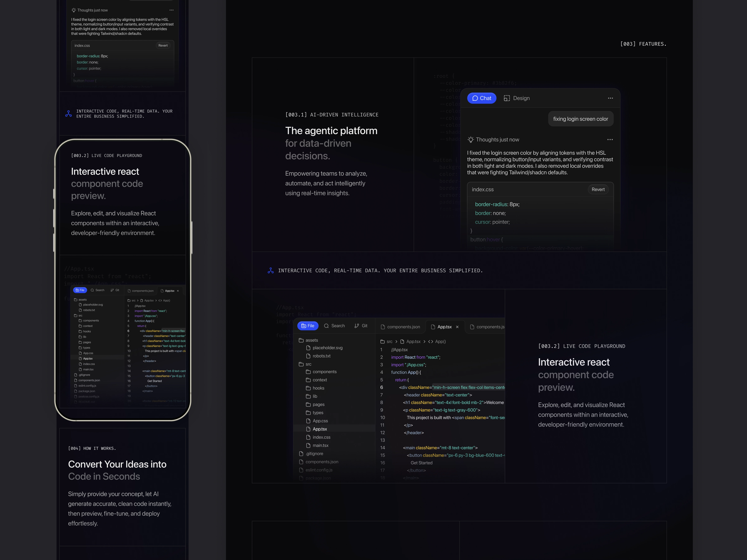Open index.css in the large file tree
This screenshot has width=747, height=560.
[x=321, y=437]
